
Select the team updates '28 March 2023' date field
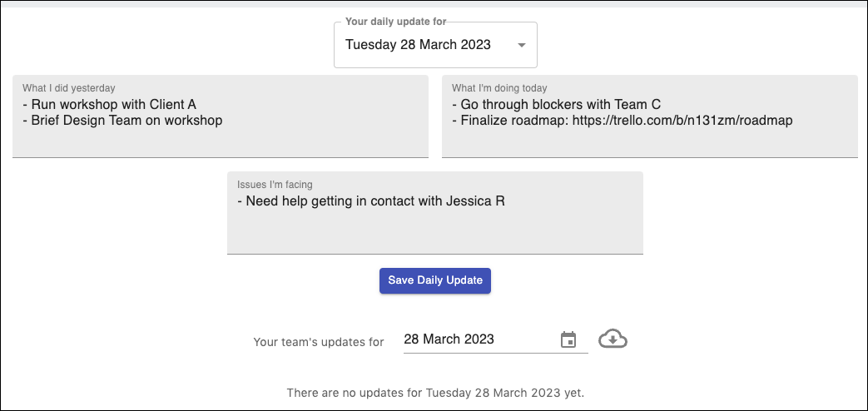479,339
